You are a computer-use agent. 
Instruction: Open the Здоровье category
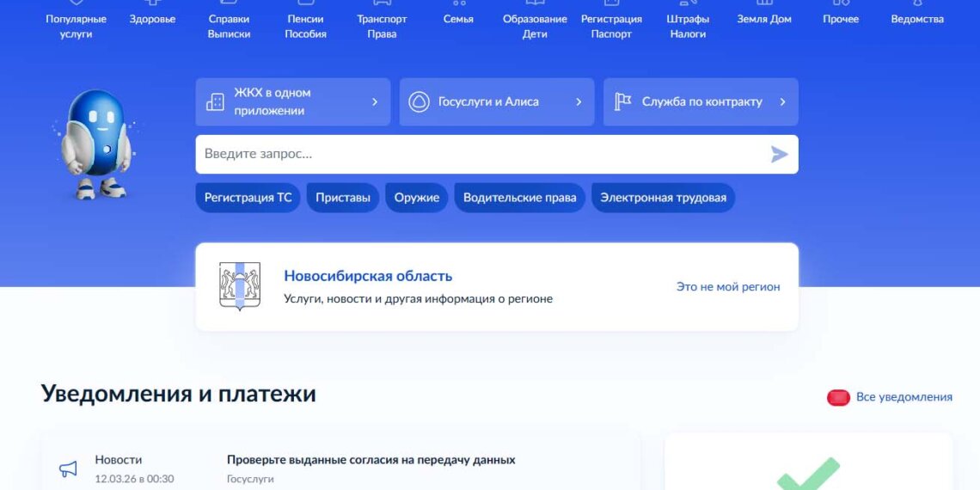click(152, 19)
